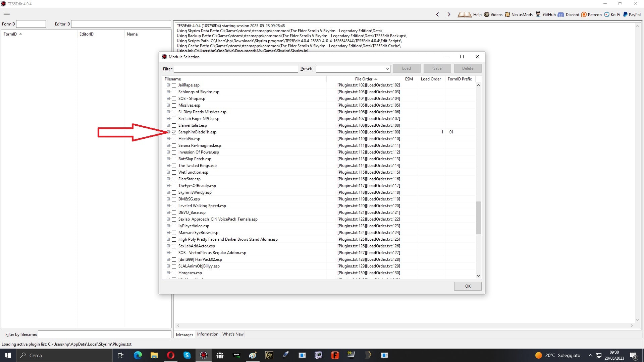Open the PayPal donation link
The height and width of the screenshot is (362, 644).
[x=632, y=14]
